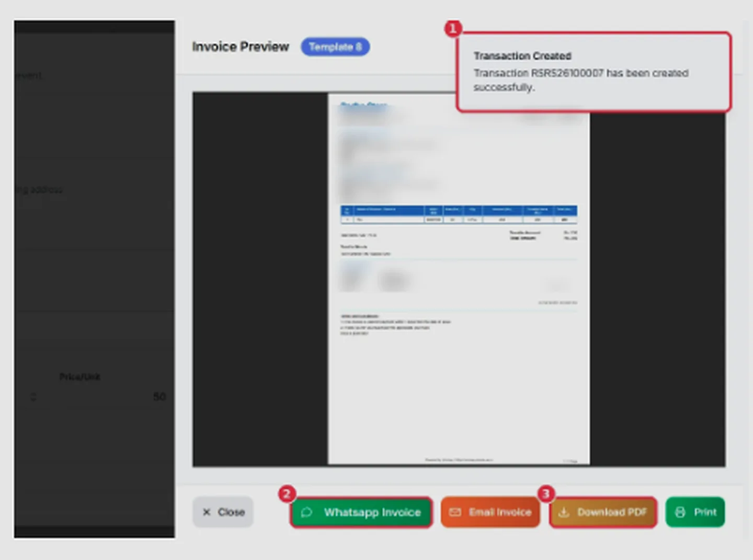753x560 pixels.
Task: Click the Email Invoice button
Action: click(490, 512)
